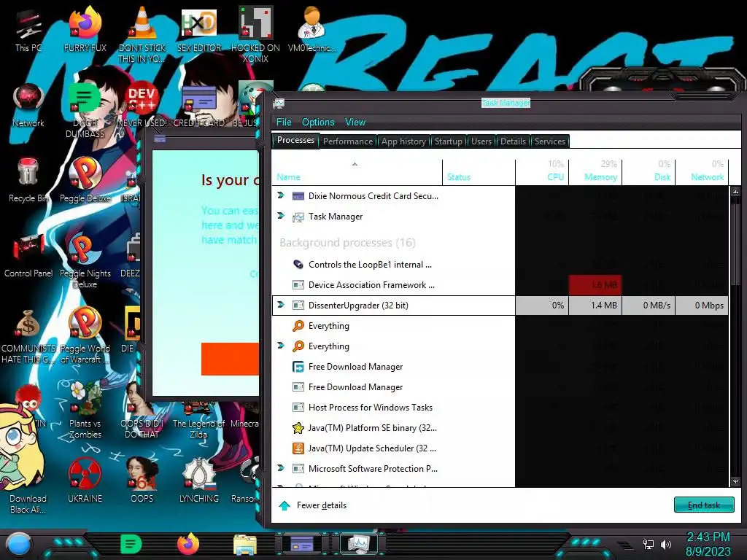Select Java(TM) Platform SE binary process
This screenshot has height=560, width=747.
point(500,427)
